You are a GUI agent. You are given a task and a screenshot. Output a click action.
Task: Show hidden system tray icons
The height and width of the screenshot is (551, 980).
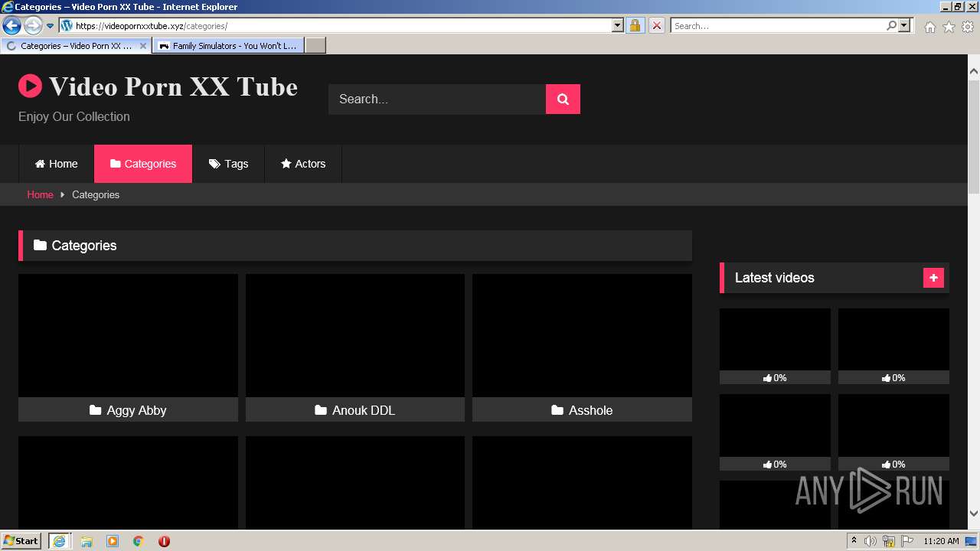[854, 541]
